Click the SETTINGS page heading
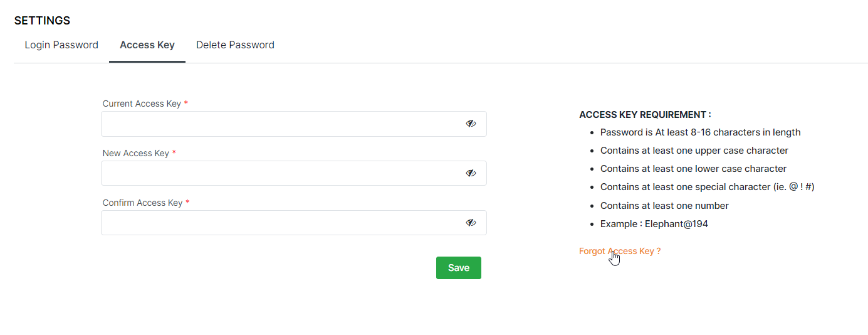Image resolution: width=868 pixels, height=335 pixels. pyautogui.click(x=42, y=21)
